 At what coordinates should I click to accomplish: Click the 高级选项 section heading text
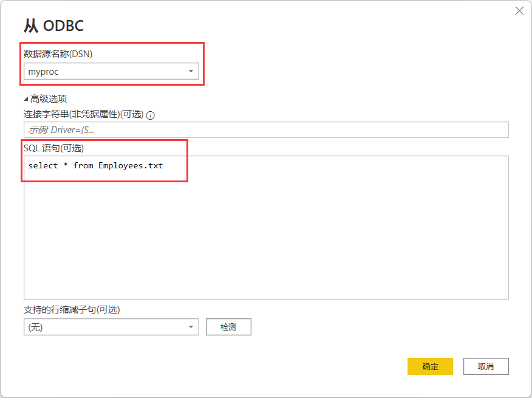point(49,98)
